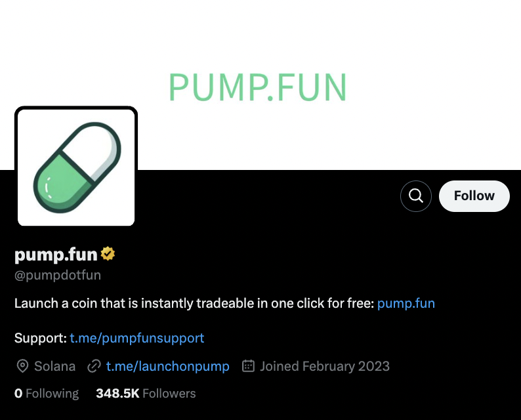Click the Joined February 2023 text
Screen dimensions: 521x420
pos(325,366)
